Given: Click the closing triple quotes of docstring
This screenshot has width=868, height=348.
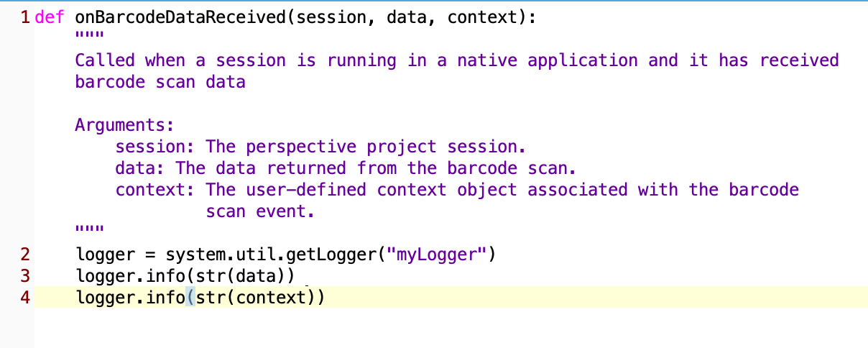Looking at the screenshot, I should click(89, 230).
